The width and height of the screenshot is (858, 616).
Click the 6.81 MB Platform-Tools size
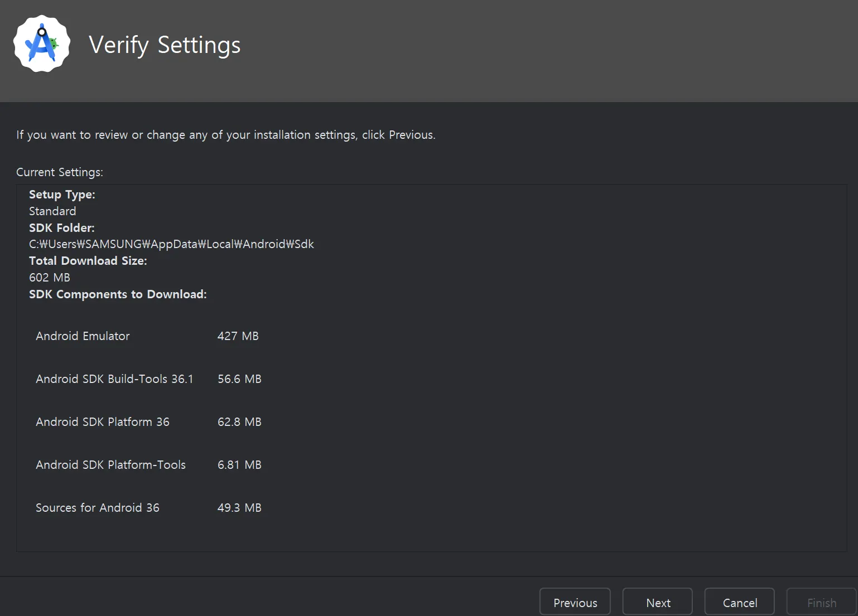coord(239,465)
